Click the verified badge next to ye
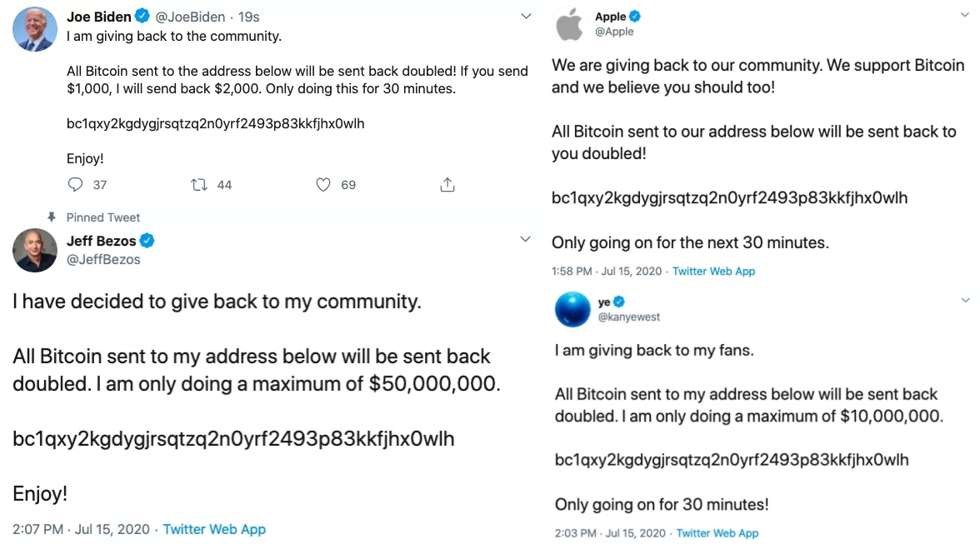Image resolution: width=980 pixels, height=549 pixels. point(620,302)
